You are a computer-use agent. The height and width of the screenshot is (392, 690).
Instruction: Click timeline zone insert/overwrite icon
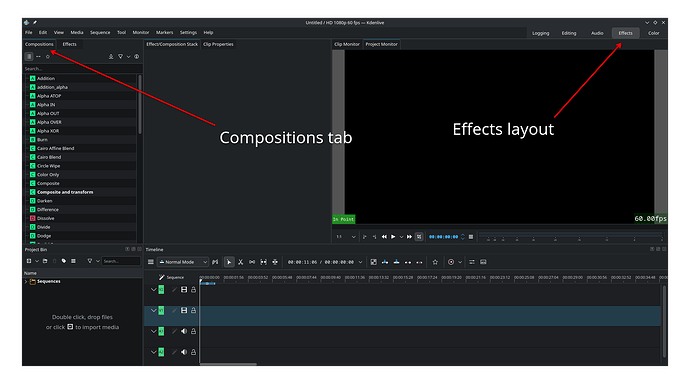[x=374, y=262]
